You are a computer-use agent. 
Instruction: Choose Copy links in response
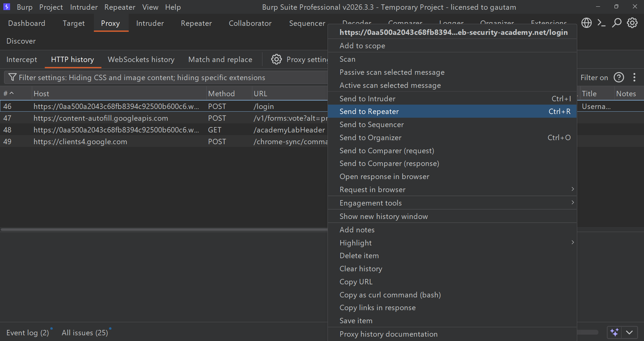coord(452,307)
